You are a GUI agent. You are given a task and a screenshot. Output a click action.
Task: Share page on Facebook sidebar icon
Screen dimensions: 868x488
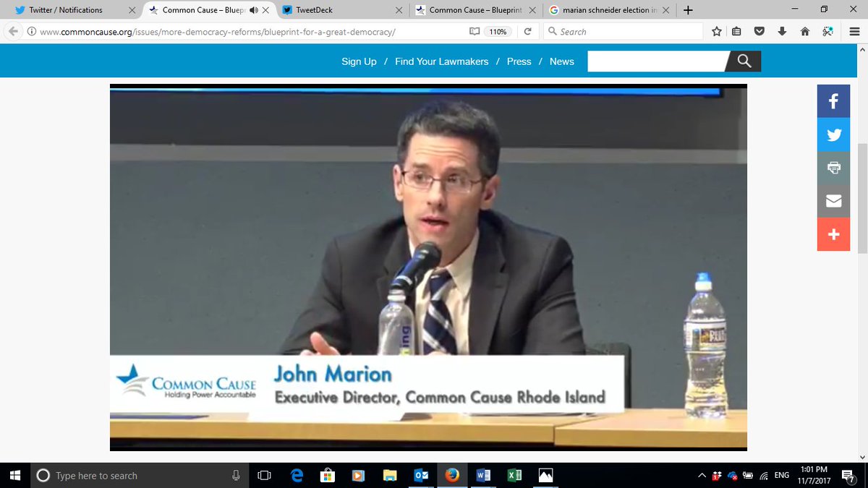833,101
